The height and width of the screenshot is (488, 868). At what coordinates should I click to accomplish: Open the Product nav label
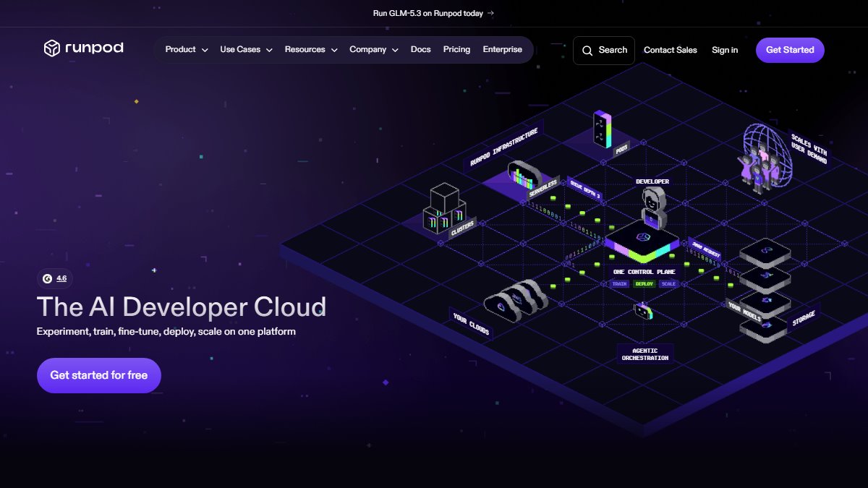(x=180, y=50)
